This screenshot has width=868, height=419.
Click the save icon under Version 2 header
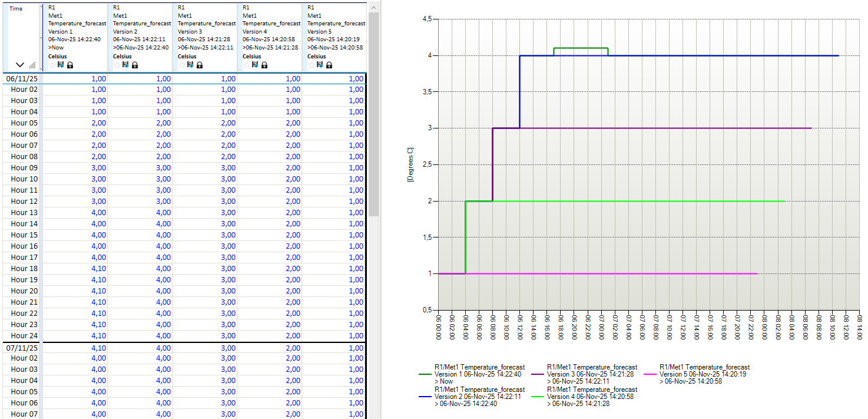pos(125,65)
